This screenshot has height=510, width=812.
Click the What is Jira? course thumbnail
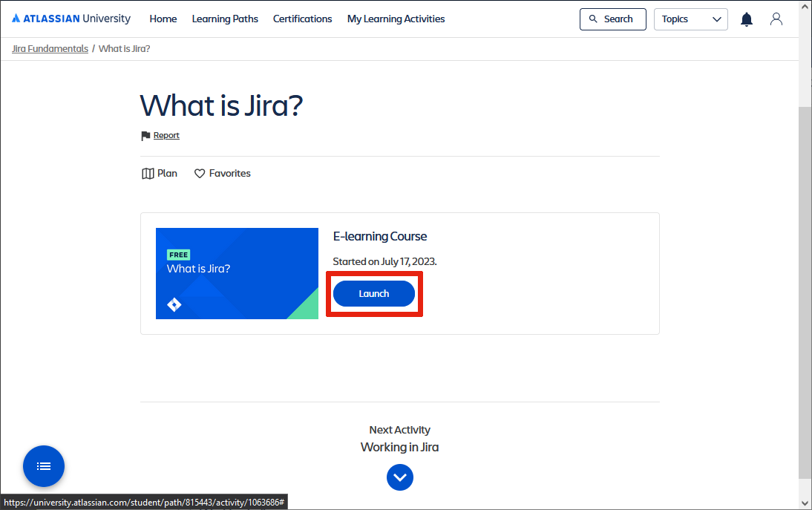238,273
